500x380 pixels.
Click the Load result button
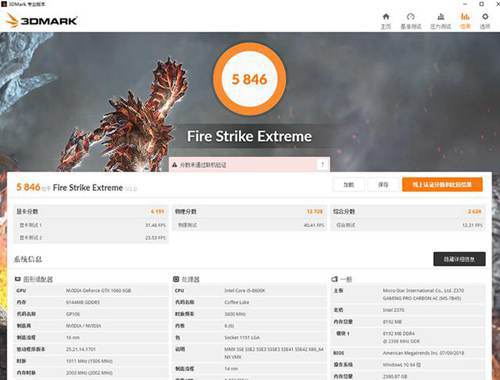tap(349, 185)
